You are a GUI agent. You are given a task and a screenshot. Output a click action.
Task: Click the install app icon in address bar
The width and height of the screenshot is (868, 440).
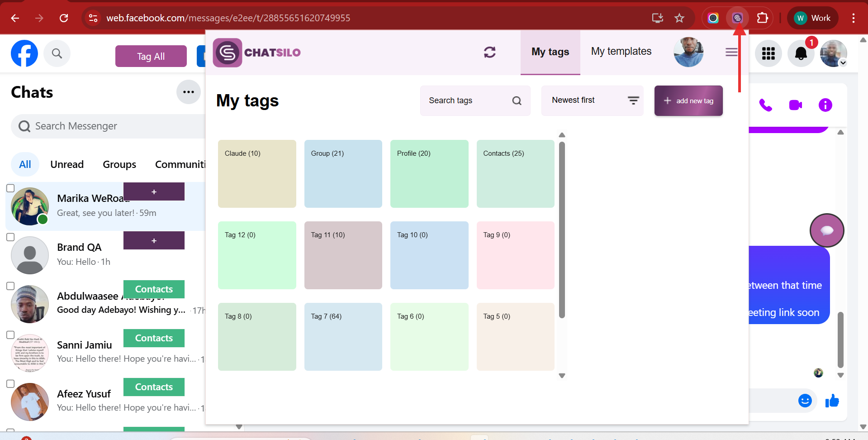(x=657, y=18)
